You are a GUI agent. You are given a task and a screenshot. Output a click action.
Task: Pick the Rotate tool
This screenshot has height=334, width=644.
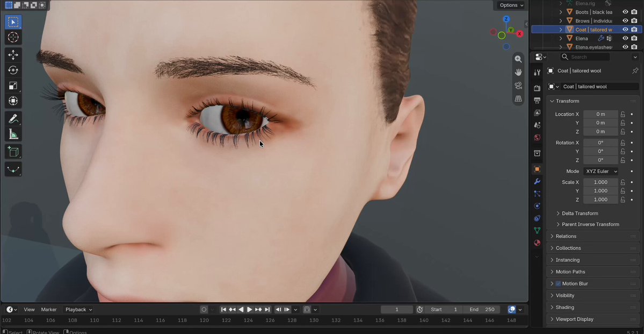tap(13, 70)
